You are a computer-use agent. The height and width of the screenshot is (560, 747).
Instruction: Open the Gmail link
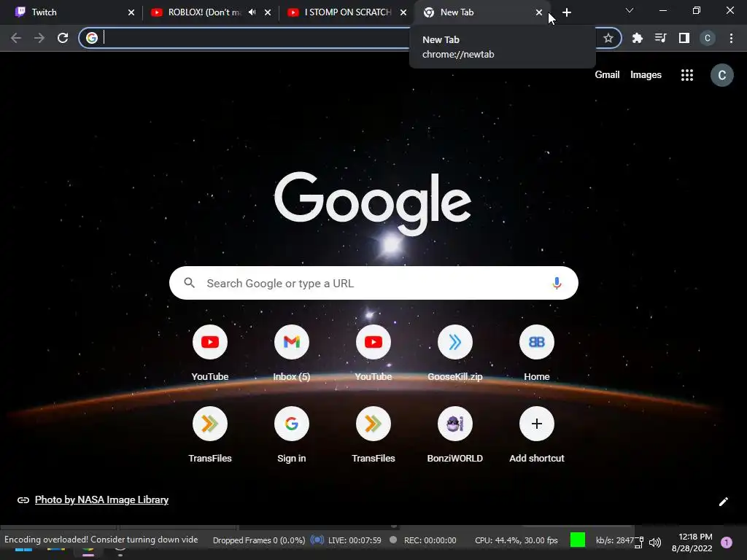pyautogui.click(x=607, y=75)
